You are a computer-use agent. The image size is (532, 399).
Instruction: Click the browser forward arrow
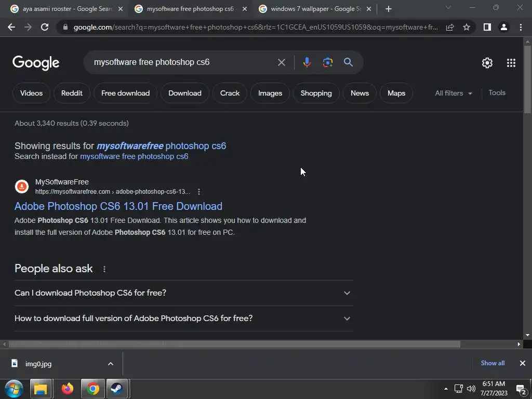[x=28, y=27]
